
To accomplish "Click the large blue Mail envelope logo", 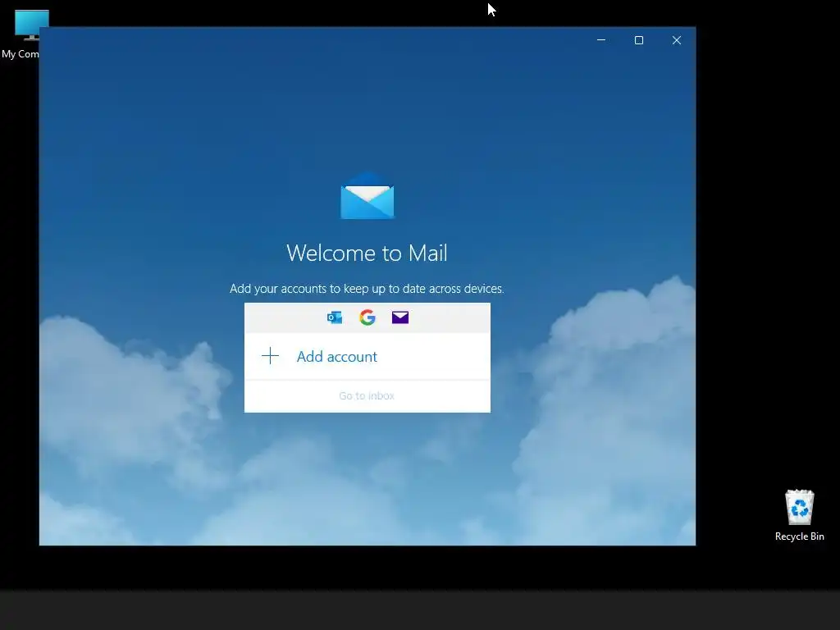I will pyautogui.click(x=367, y=195).
